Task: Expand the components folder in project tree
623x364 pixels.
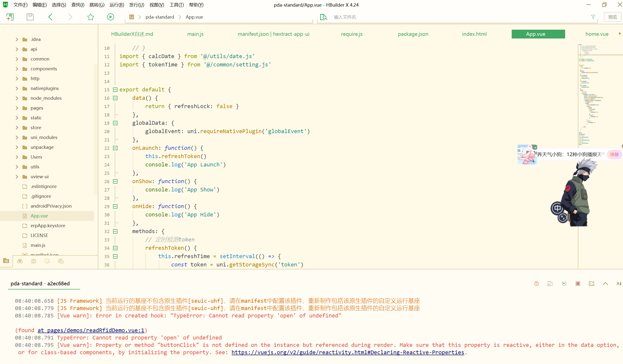Action: click(x=17, y=69)
